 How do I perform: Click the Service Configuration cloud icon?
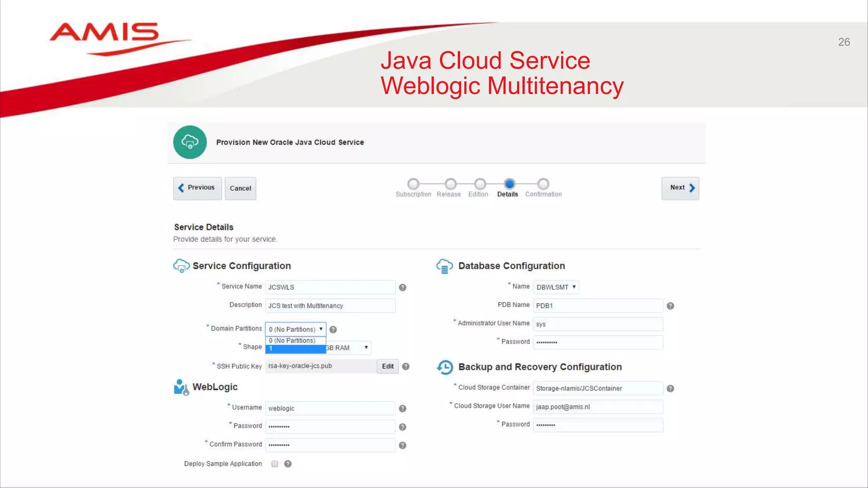click(181, 266)
